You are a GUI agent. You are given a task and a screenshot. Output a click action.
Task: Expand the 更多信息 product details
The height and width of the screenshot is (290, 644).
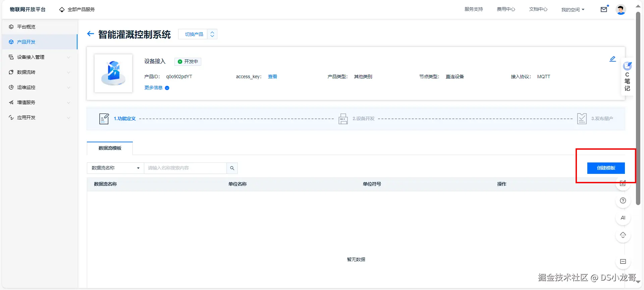(x=157, y=88)
